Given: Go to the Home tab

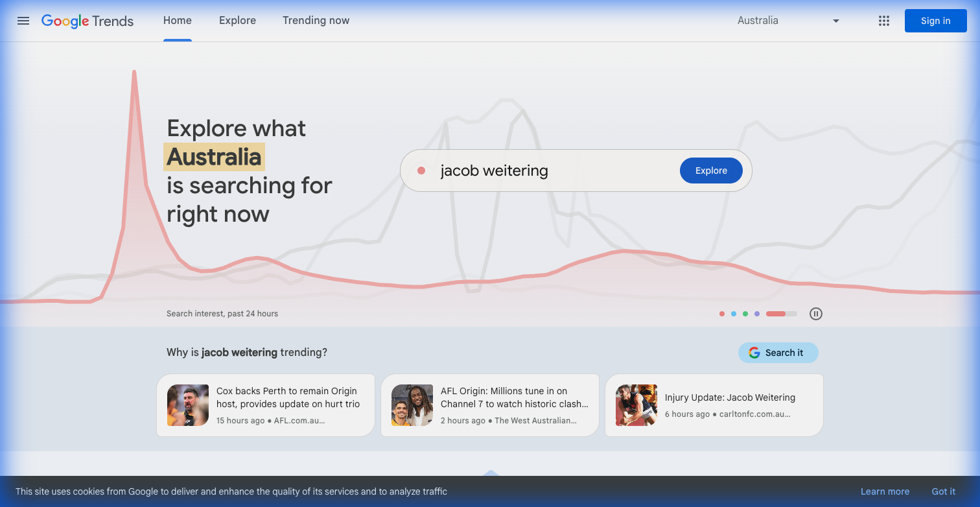Looking at the screenshot, I should click(x=177, y=21).
